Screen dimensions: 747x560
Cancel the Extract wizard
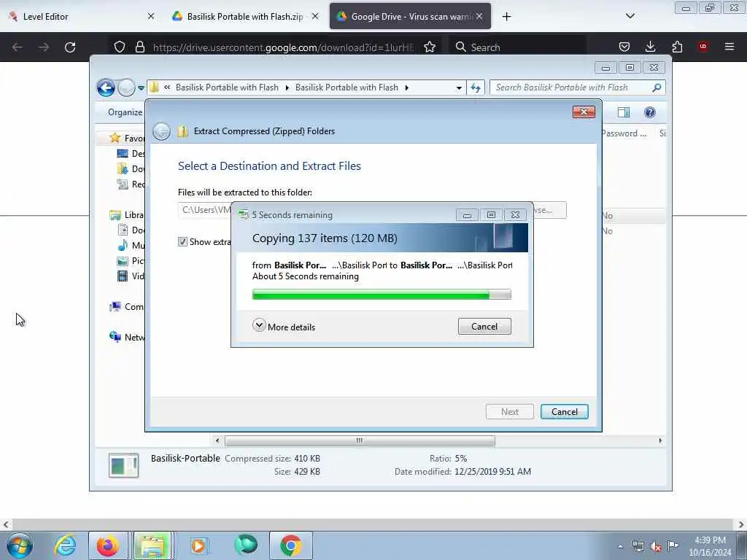point(565,412)
